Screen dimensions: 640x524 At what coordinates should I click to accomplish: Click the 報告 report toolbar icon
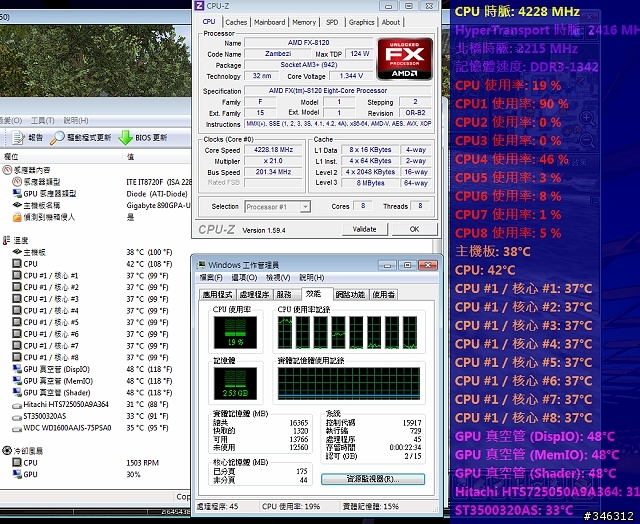click(18, 138)
